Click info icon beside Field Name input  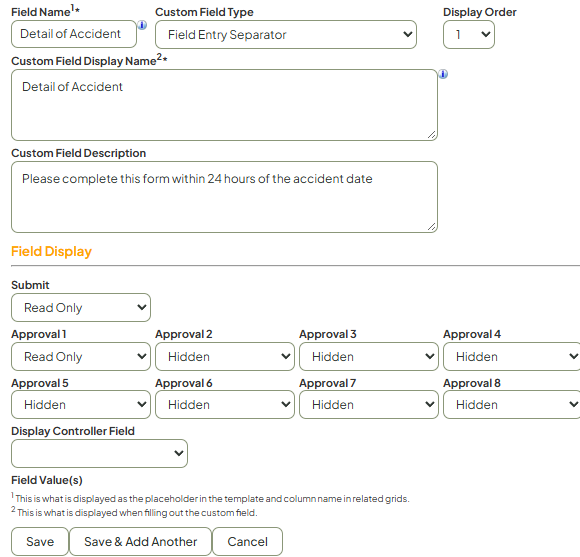tap(142, 25)
